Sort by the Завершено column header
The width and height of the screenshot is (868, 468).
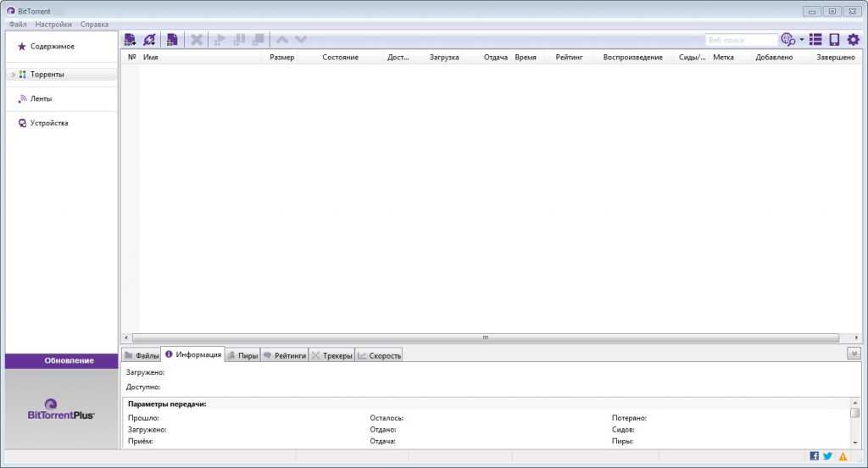pyautogui.click(x=835, y=57)
